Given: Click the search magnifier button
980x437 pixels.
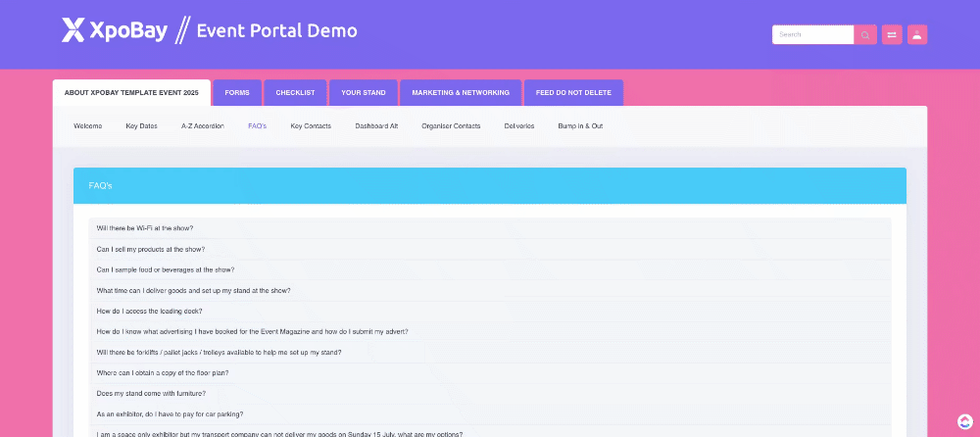Looking at the screenshot, I should pos(865,34).
